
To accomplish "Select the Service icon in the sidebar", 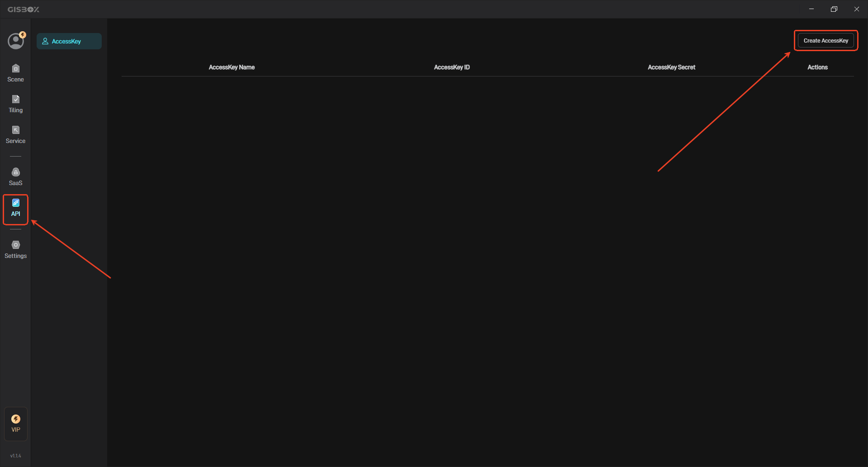I will point(15,133).
